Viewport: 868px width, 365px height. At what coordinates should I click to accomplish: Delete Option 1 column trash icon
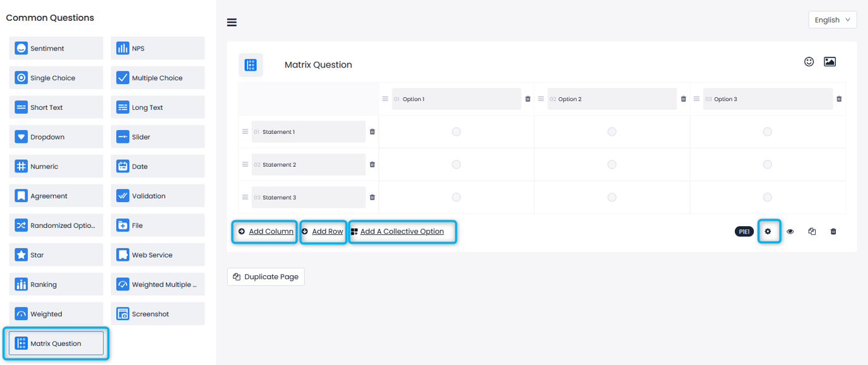click(x=528, y=99)
